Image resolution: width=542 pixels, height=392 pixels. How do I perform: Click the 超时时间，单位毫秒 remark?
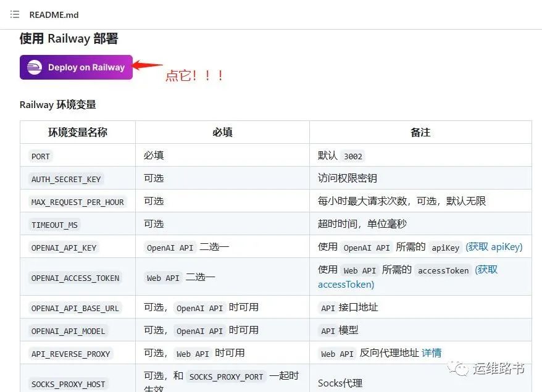[x=362, y=223]
